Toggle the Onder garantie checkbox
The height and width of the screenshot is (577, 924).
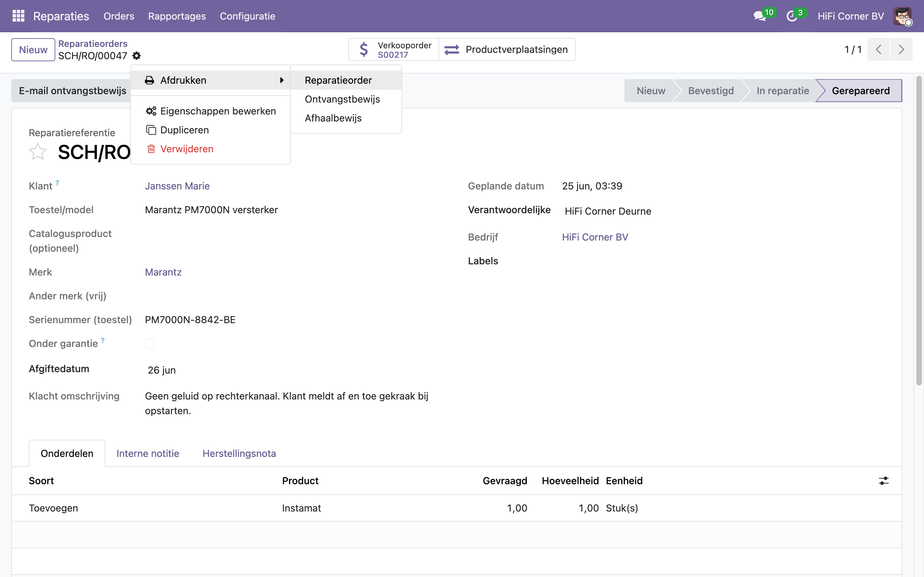click(149, 343)
